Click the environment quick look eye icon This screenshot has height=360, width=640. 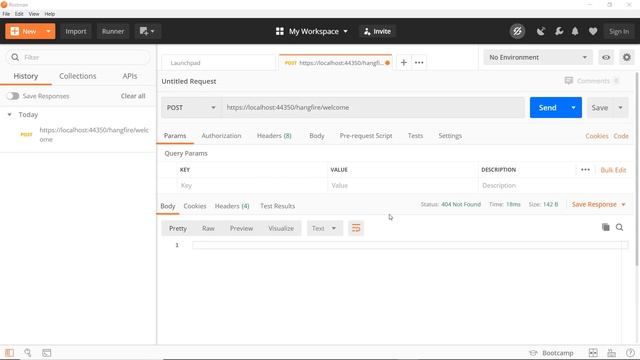[x=606, y=58]
